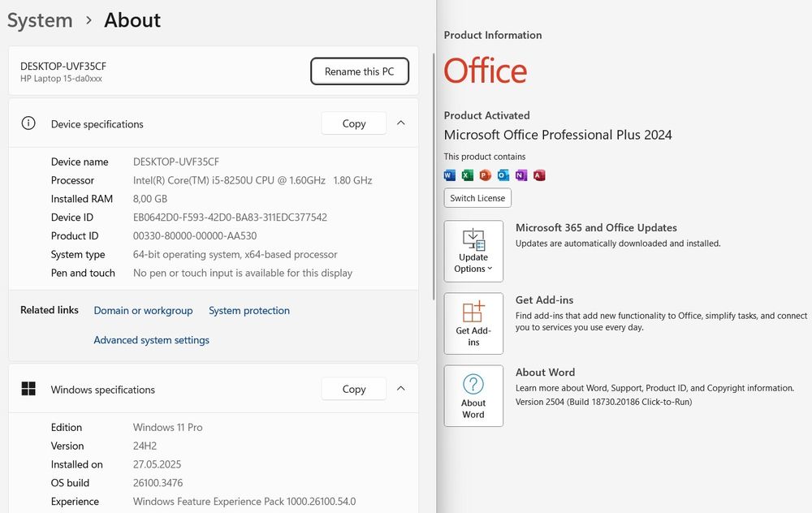This screenshot has width=812, height=513.
Task: Select the OS build value 26100.3476
Action: pos(158,483)
